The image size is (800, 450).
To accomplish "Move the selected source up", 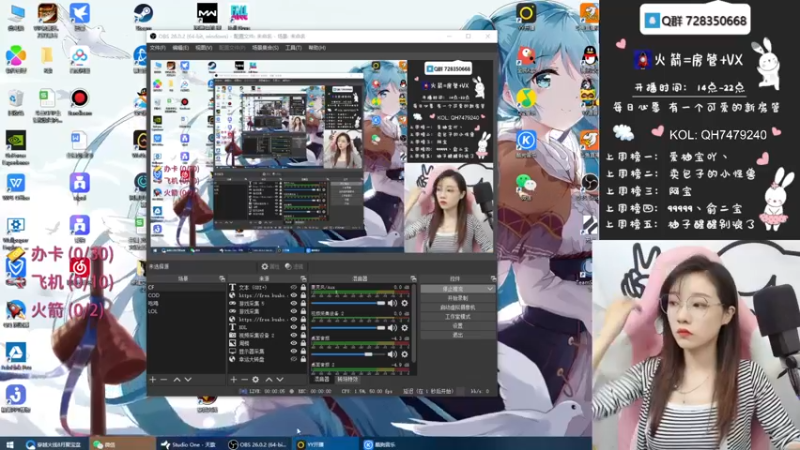I will click(x=269, y=380).
